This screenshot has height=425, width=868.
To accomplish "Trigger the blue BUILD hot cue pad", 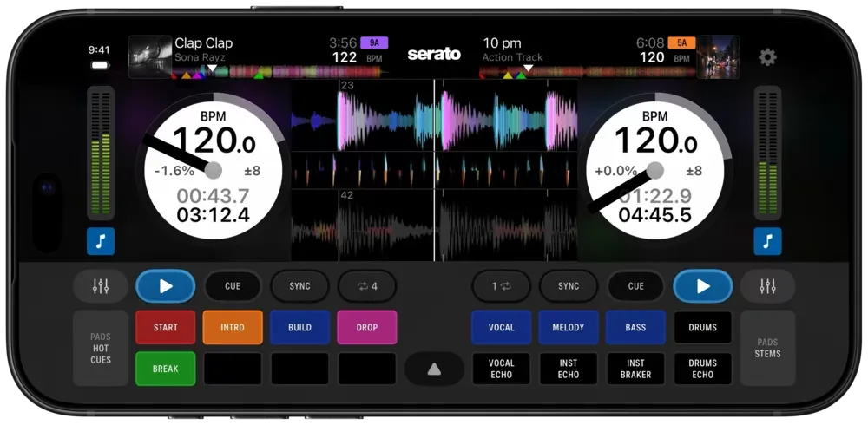I will coord(299,328).
